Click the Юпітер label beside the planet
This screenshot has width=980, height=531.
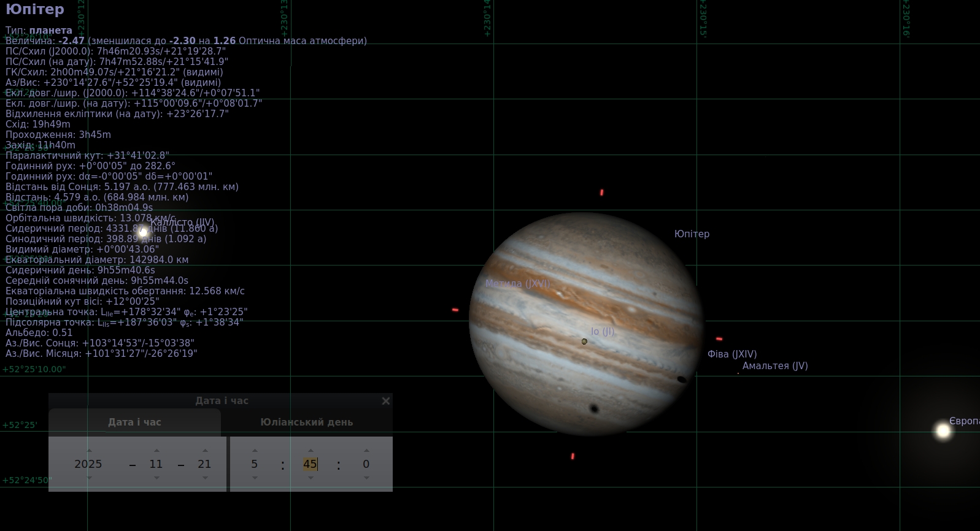tap(692, 234)
